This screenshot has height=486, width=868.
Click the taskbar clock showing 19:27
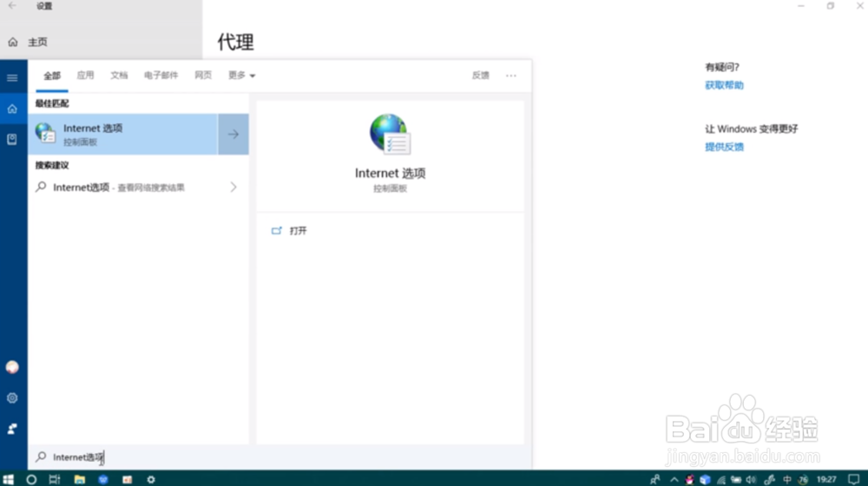click(826, 479)
